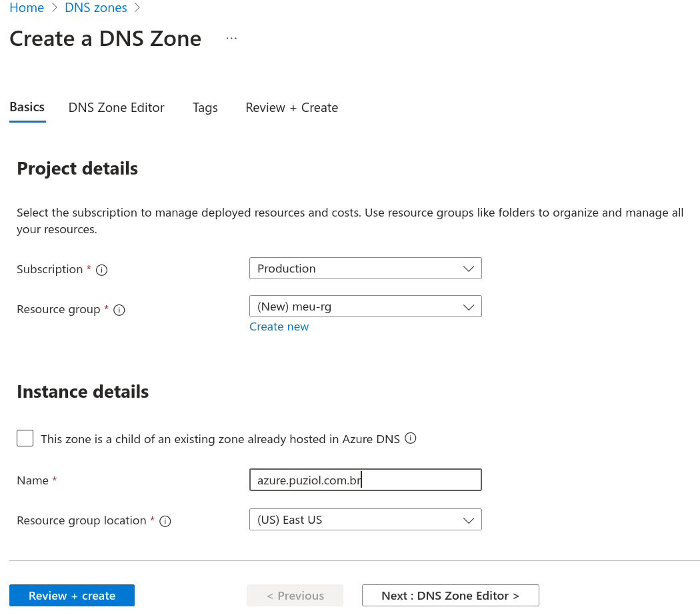
Task: Switch to the DNS Zone Editor tab
Action: click(116, 108)
